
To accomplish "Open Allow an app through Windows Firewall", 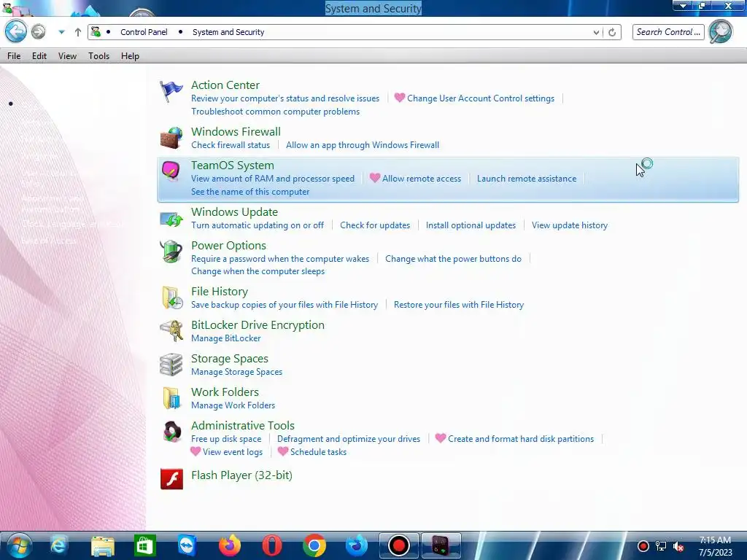I will pyautogui.click(x=363, y=145).
